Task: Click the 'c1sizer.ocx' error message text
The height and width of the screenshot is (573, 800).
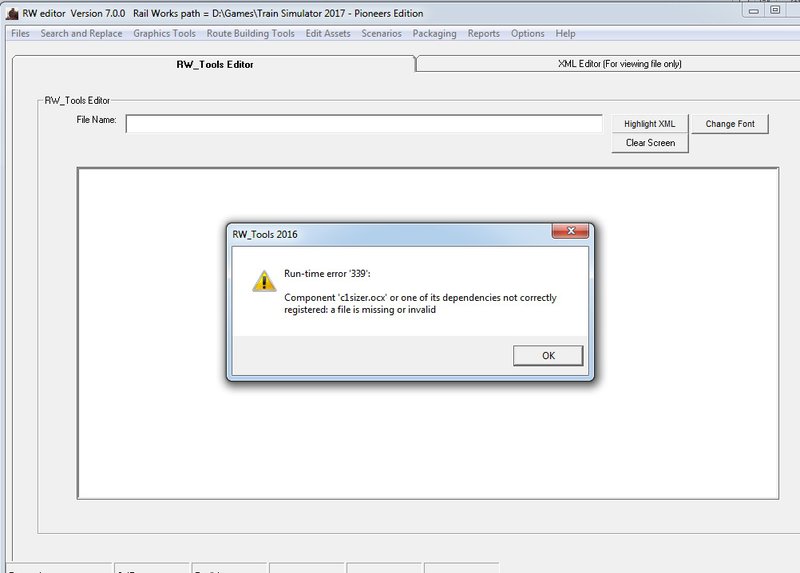Action: point(420,304)
